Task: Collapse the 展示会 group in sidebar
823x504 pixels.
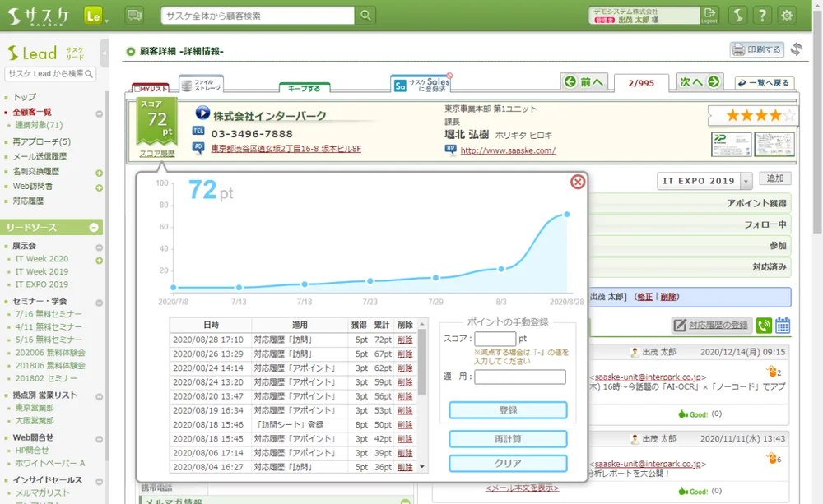Action: [99, 246]
